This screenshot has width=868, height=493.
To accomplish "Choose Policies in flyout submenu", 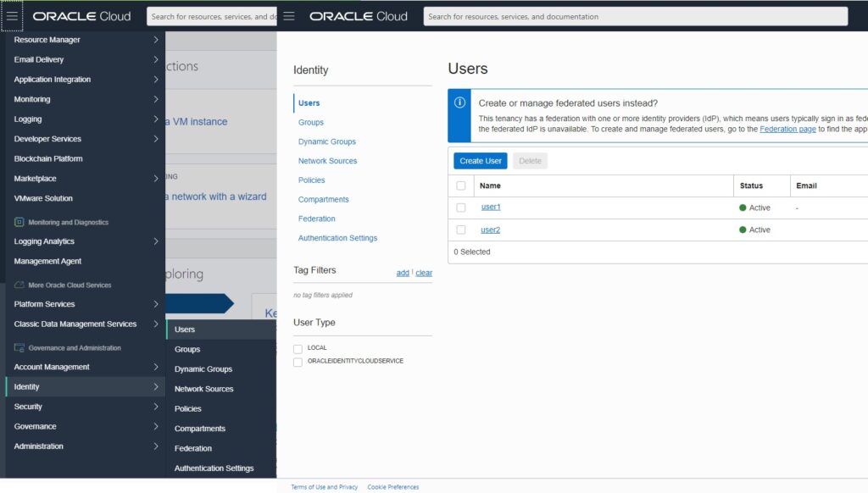I will point(187,409).
